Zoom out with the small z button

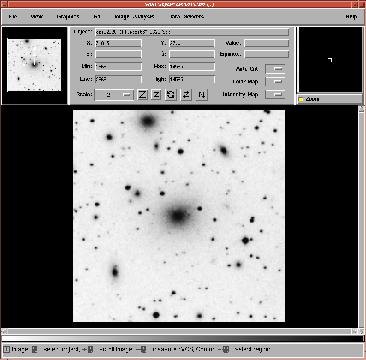156,95
